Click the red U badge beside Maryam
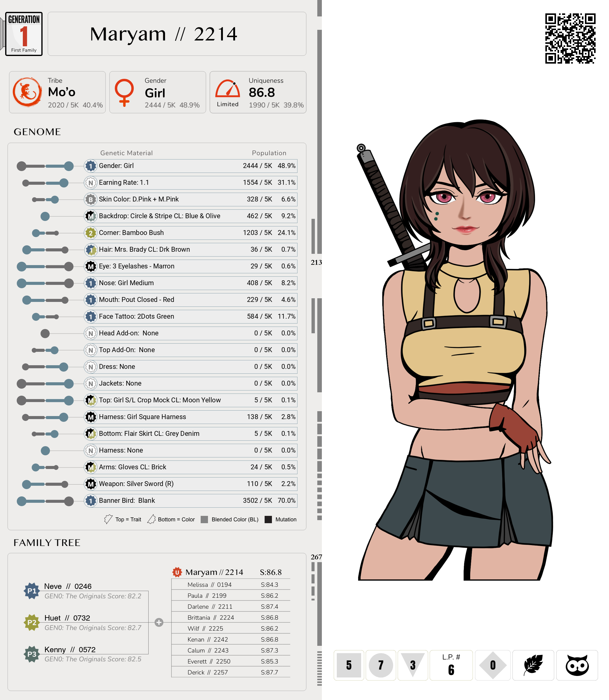 [177, 572]
